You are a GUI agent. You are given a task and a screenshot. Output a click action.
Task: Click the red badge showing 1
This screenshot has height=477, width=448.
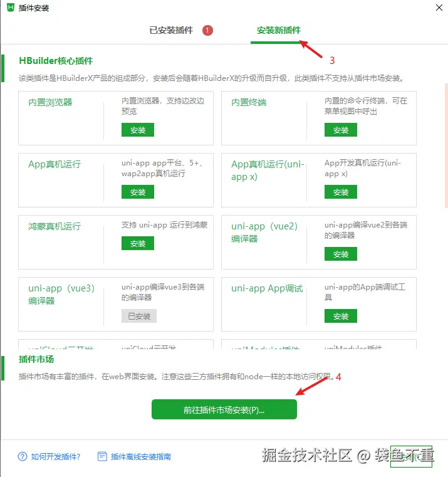tap(208, 31)
